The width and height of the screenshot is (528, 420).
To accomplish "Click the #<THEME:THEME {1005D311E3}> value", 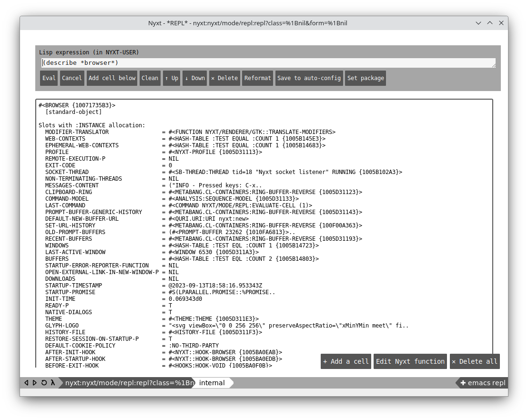I will click(x=214, y=319).
